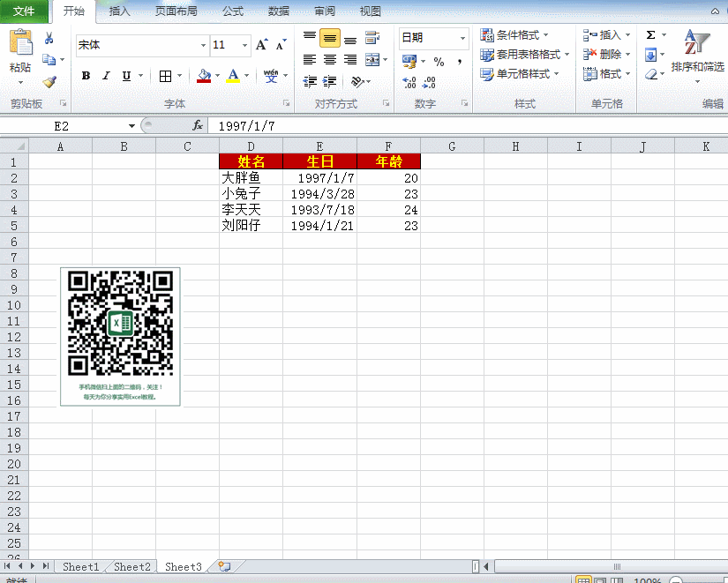Toggle Italic formatting
The image size is (728, 583).
[106, 76]
